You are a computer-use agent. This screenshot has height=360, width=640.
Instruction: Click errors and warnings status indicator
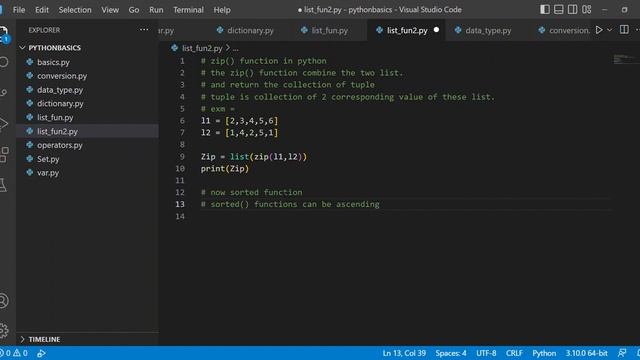point(14,353)
